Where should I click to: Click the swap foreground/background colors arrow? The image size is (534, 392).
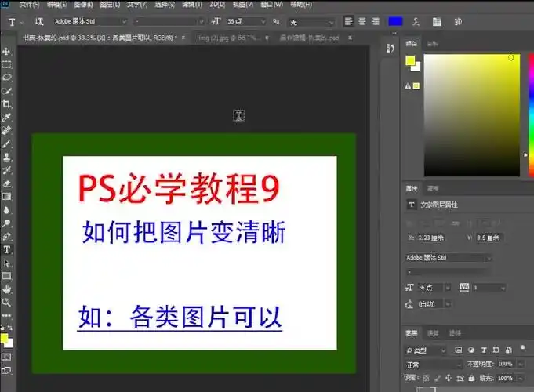10,328
